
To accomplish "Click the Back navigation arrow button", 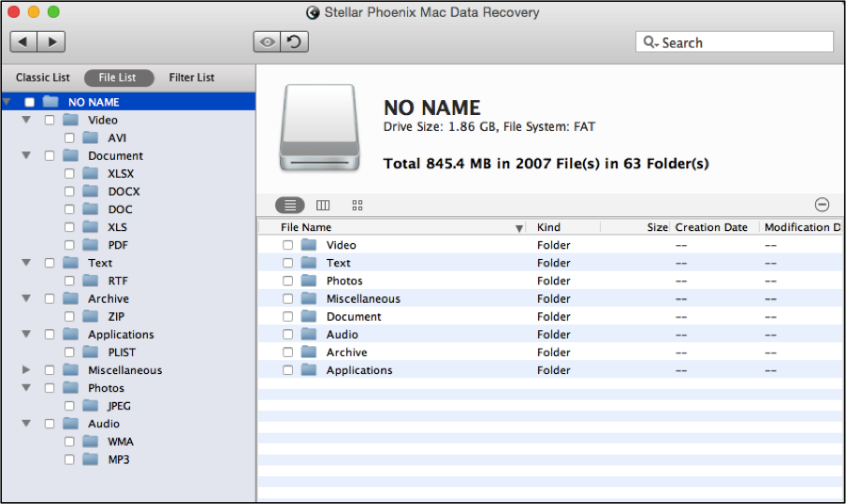I will (x=23, y=41).
